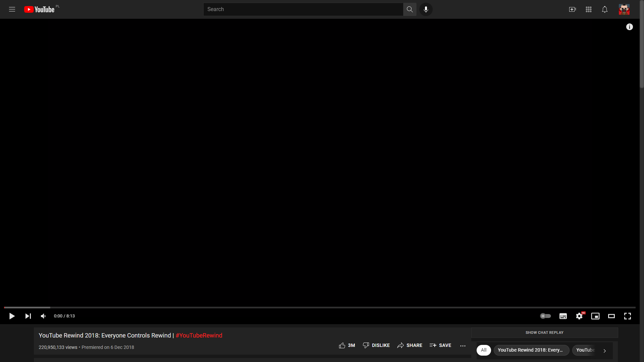Open the YouTube apps grid
The image size is (644, 362).
[589, 9]
